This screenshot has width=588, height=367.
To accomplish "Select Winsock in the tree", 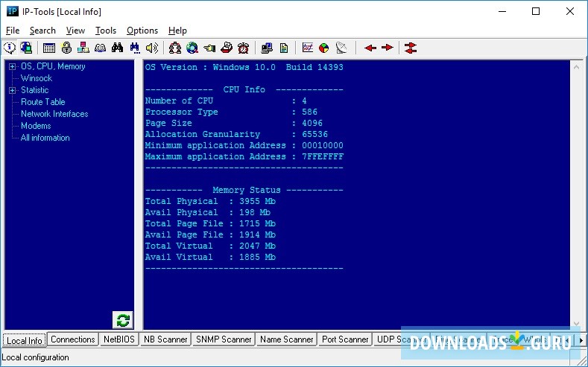I will point(37,78).
